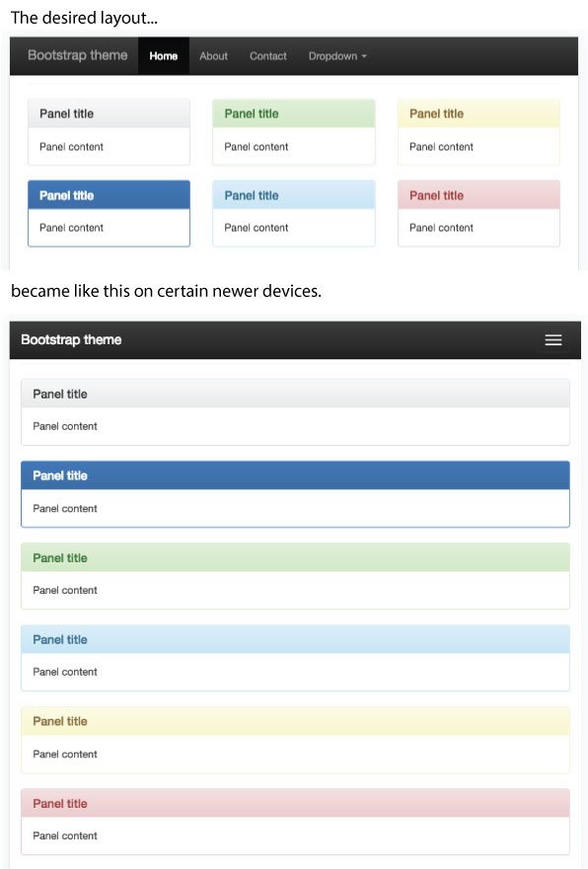Click the red panel header in mobile layout

(295, 803)
